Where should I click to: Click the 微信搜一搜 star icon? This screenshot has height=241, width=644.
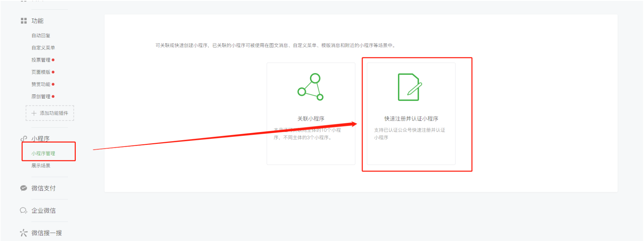(x=24, y=233)
